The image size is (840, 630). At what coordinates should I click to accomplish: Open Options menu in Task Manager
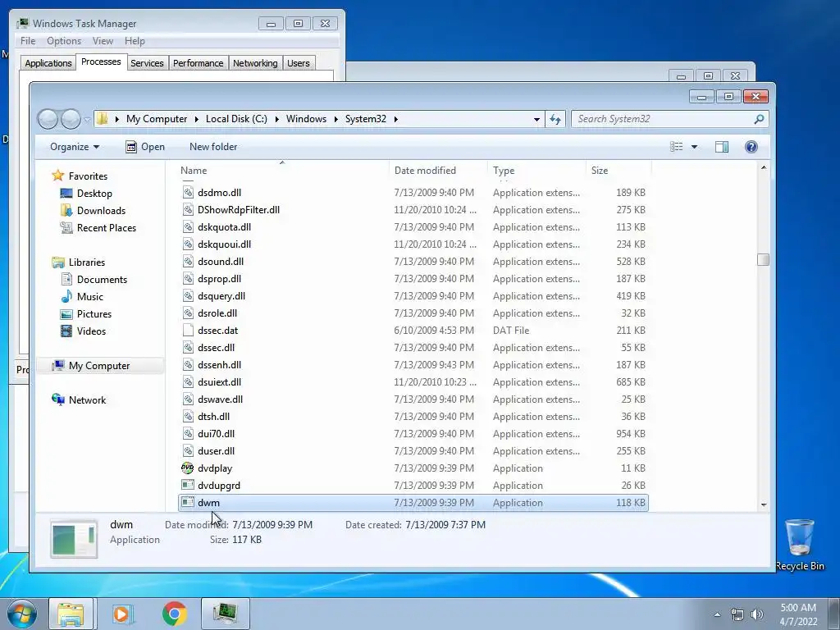(x=64, y=41)
